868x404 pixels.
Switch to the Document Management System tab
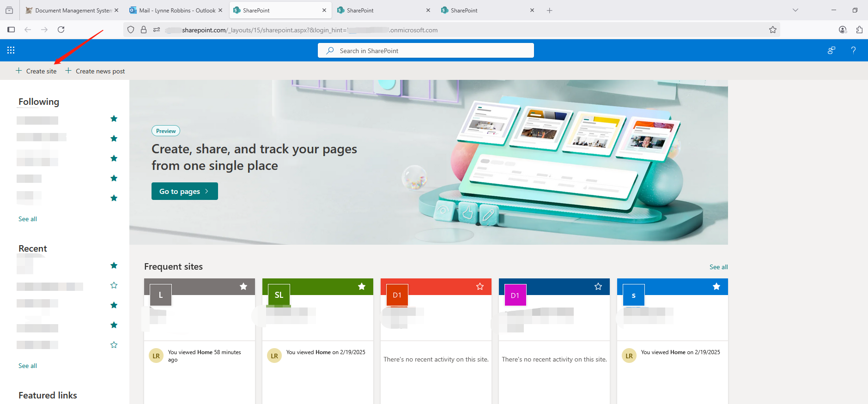(73, 10)
